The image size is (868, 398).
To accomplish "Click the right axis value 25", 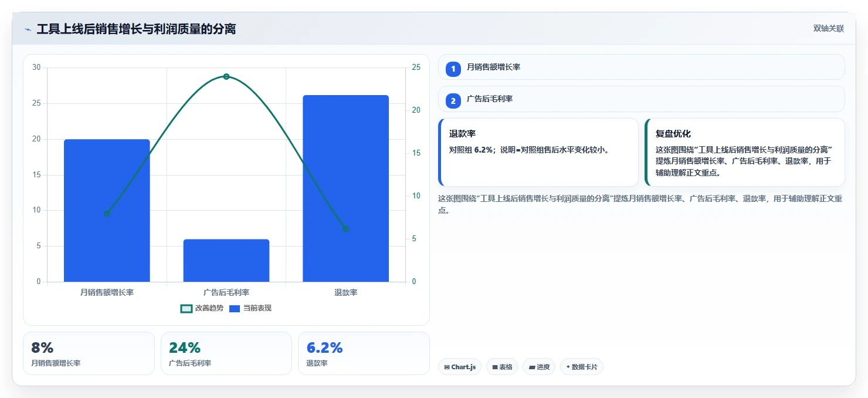I will click(x=416, y=68).
